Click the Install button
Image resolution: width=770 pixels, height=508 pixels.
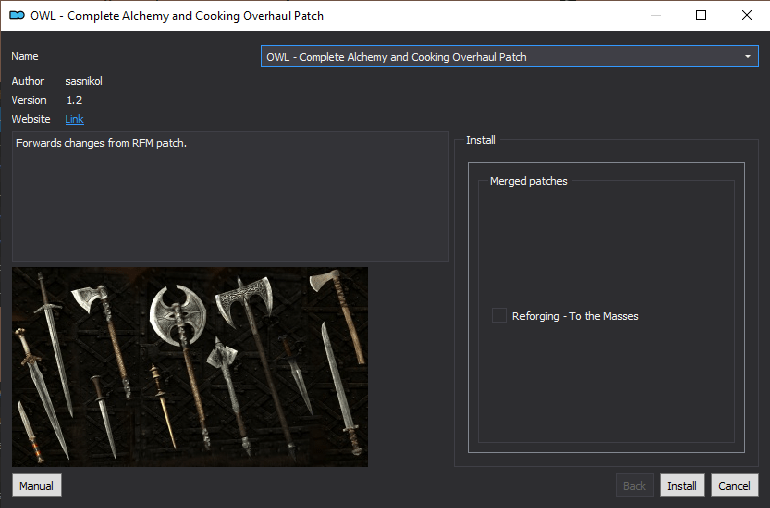(x=682, y=485)
